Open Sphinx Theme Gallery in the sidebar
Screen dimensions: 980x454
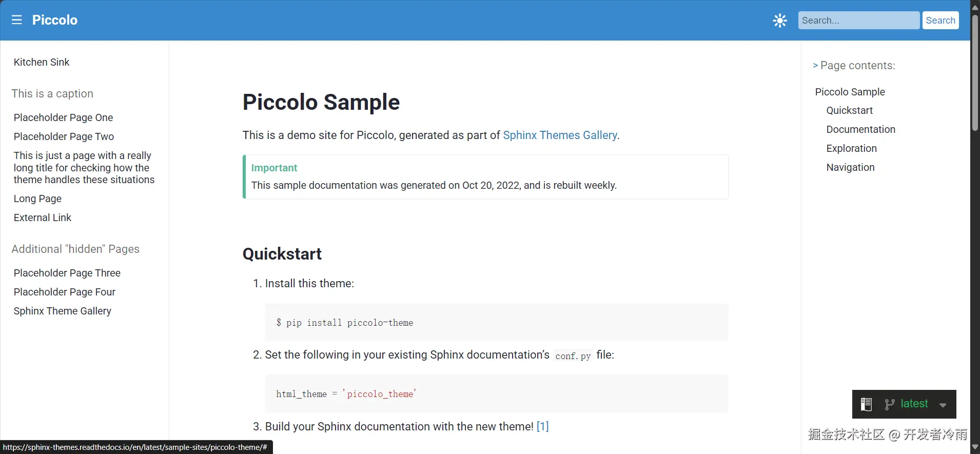62,311
